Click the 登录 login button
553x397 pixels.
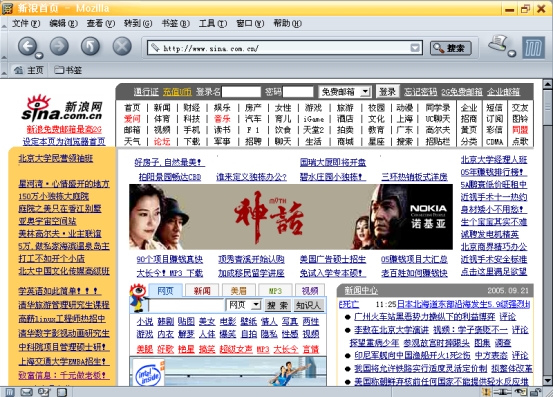387,92
